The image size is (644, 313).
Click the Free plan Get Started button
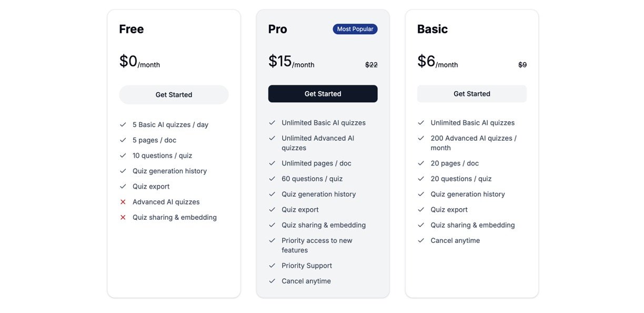click(174, 95)
